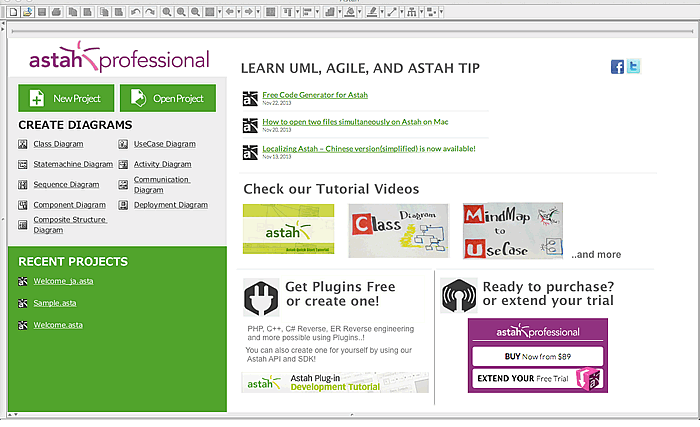
Task: Pick the fill color bucket icon
Action: pos(350,12)
